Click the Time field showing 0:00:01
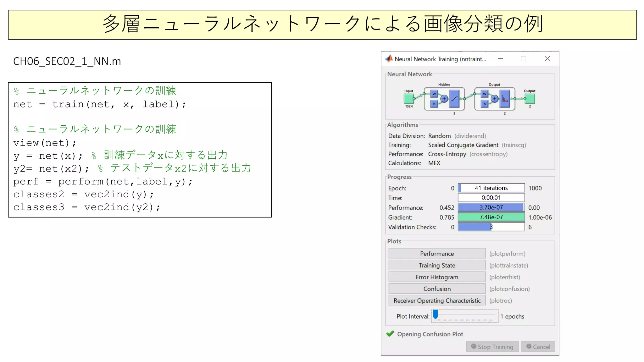644x362 pixels. coord(491,198)
